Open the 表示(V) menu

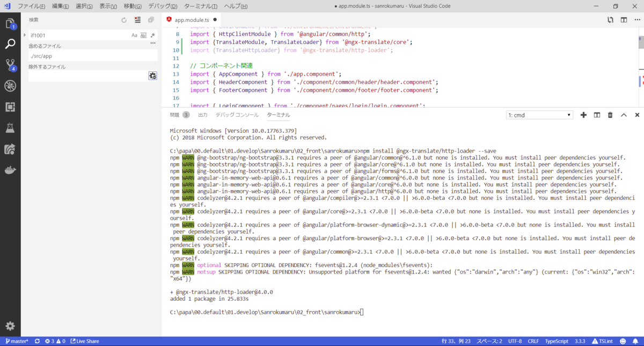click(x=108, y=6)
